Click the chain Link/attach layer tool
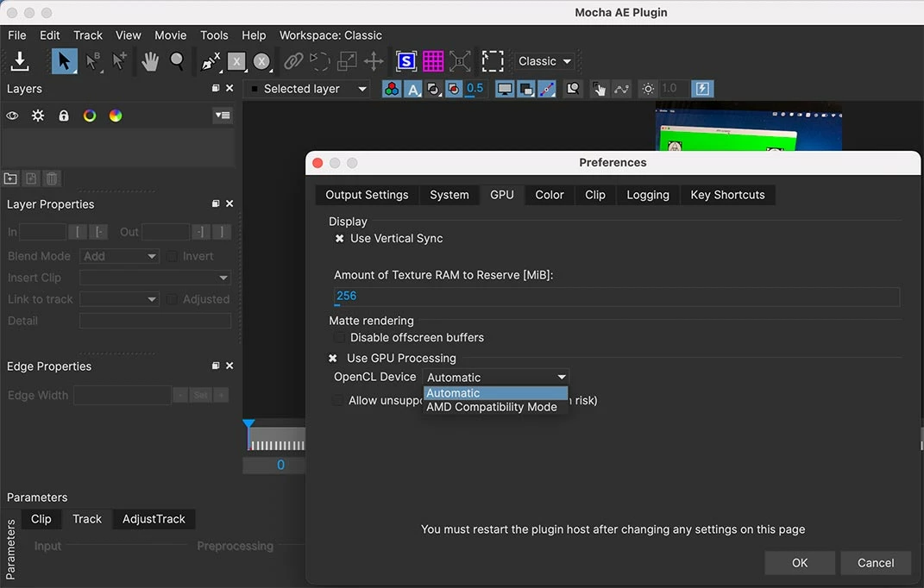This screenshot has width=924, height=588. tap(292, 60)
